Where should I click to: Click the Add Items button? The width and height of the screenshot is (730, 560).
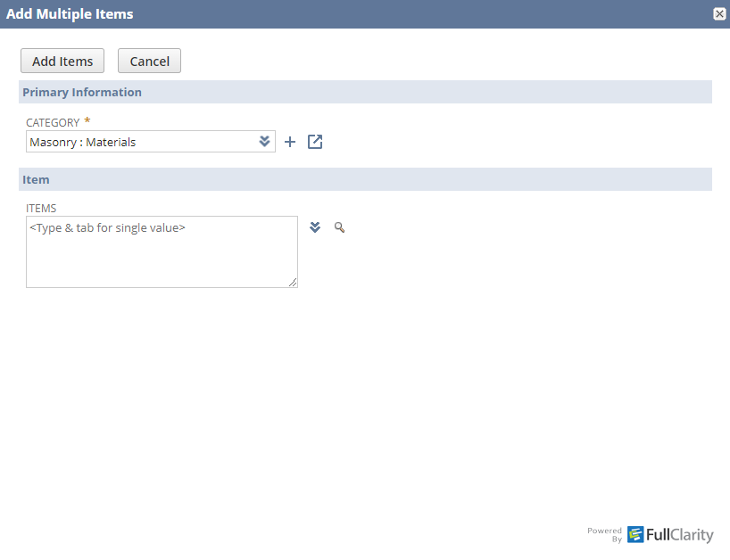click(62, 61)
